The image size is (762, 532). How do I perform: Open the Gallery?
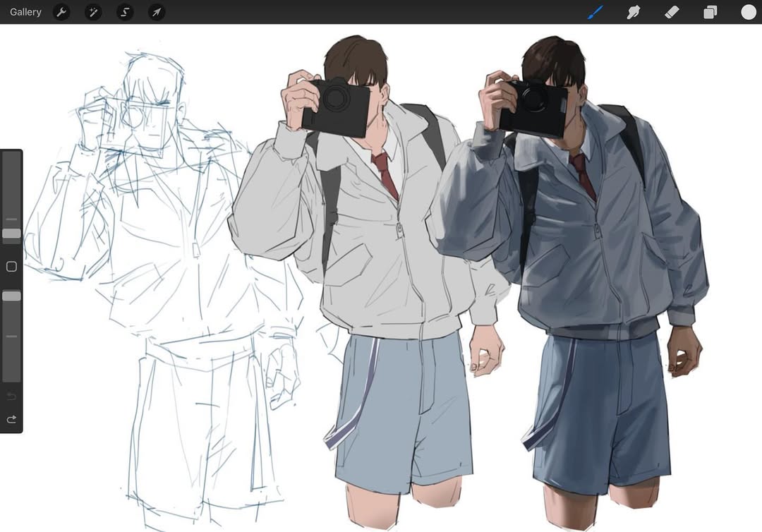pyautogui.click(x=25, y=12)
